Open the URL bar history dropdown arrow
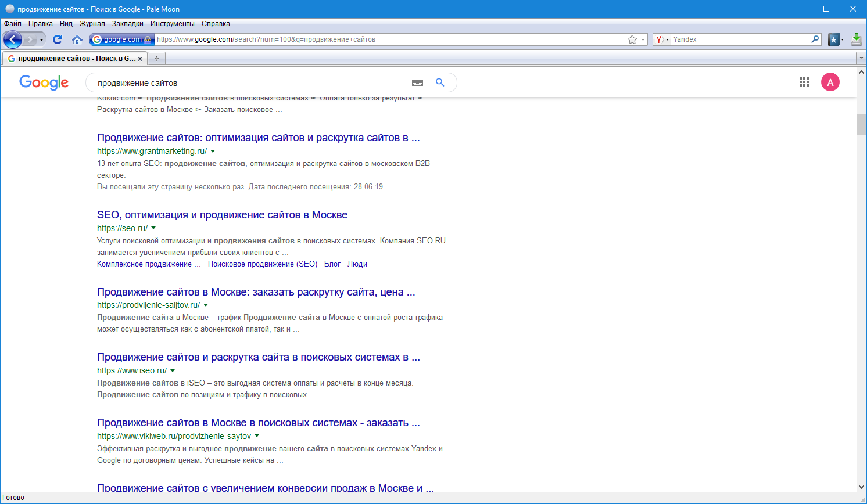 [643, 39]
